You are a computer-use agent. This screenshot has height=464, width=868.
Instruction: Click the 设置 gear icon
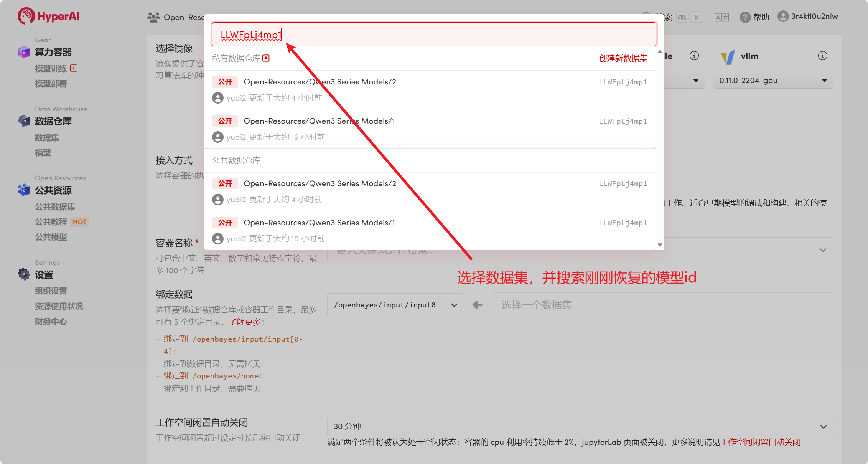tap(24, 274)
